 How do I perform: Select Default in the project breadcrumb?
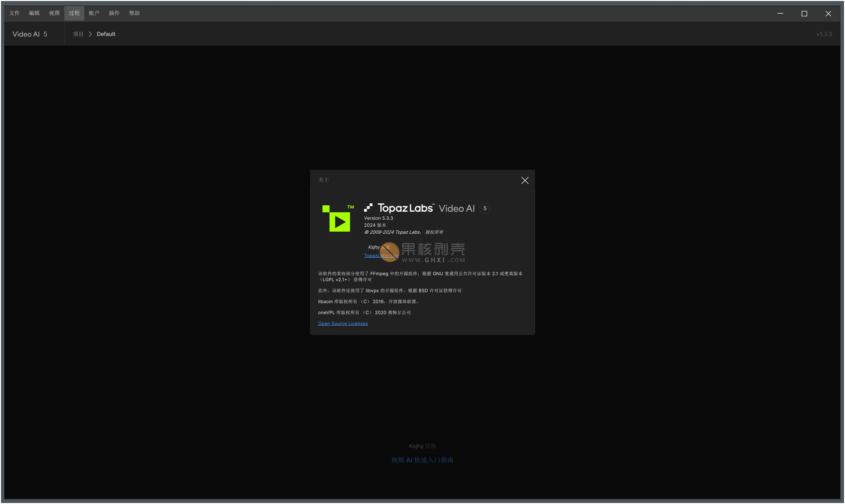pyautogui.click(x=106, y=34)
